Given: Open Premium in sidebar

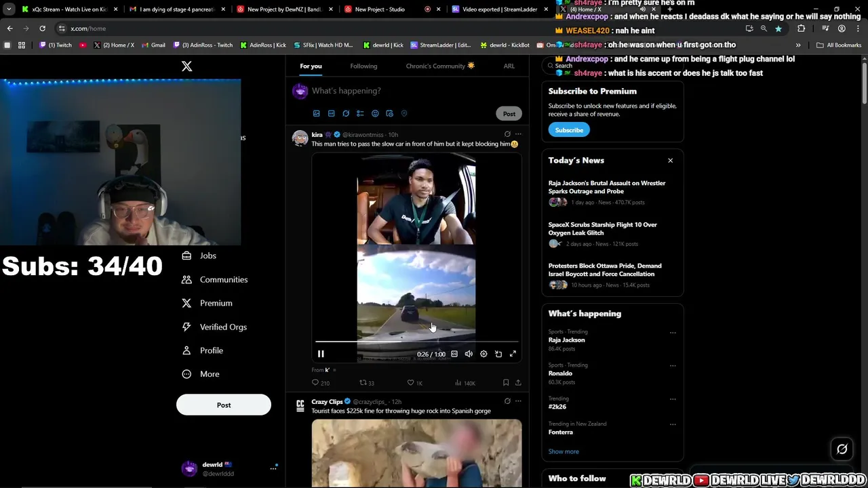Looking at the screenshot, I should (208, 303).
